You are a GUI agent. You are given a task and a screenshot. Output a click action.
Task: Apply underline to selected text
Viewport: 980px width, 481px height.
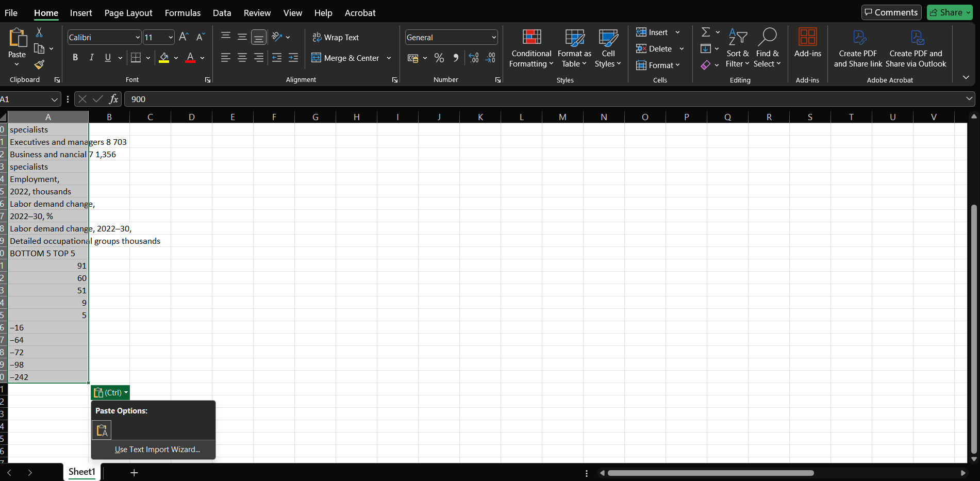108,57
